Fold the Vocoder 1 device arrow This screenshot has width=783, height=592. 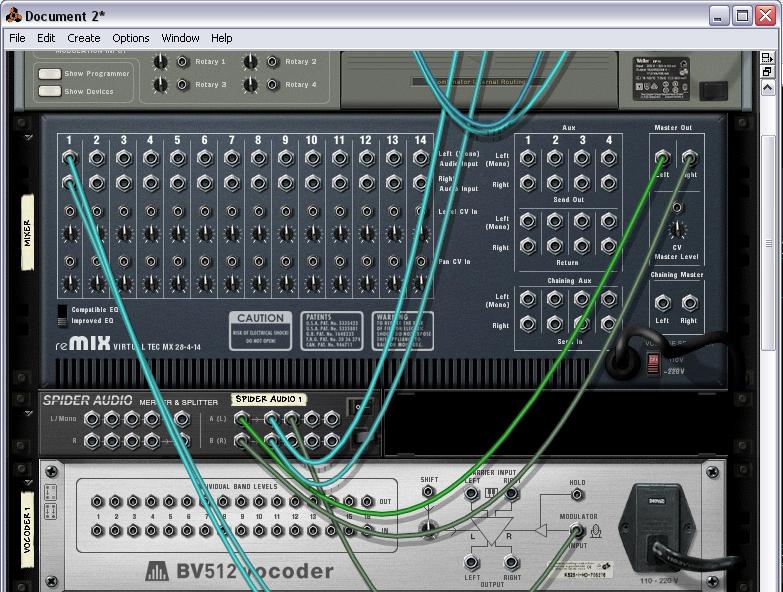point(28,482)
